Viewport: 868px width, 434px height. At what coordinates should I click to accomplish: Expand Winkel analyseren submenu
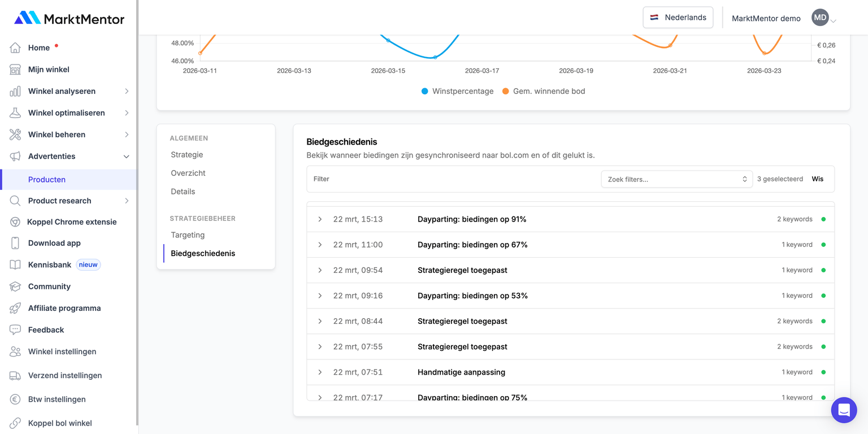tap(127, 92)
